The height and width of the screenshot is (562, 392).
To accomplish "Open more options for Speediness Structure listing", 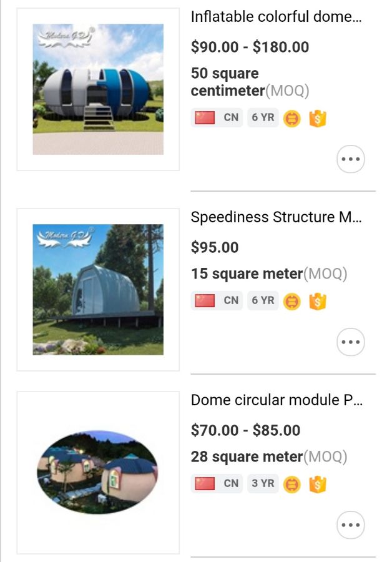I will click(x=351, y=342).
